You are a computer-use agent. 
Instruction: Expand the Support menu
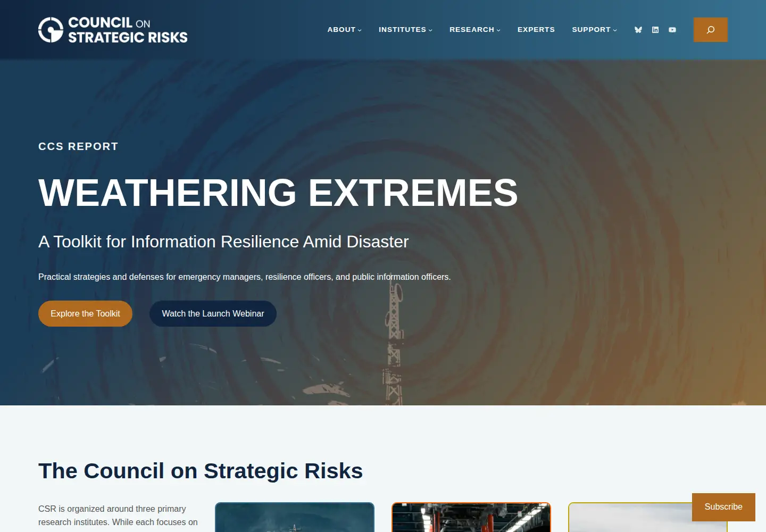click(594, 30)
